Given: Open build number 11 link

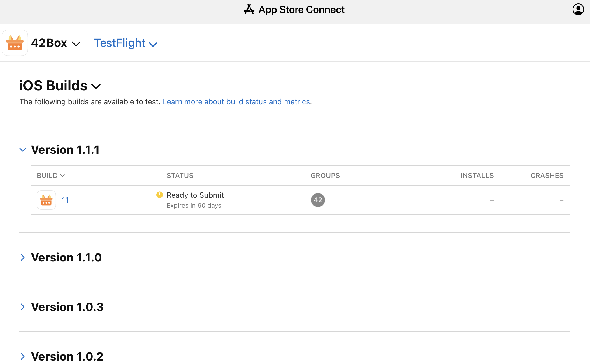Looking at the screenshot, I should (65, 200).
